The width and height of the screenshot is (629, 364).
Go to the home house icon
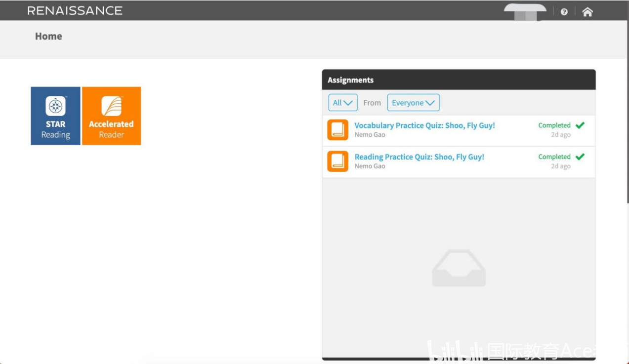click(x=587, y=12)
